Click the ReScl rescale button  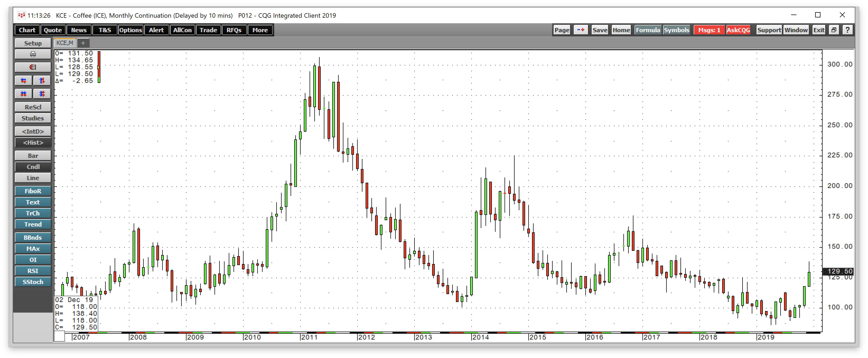point(33,107)
